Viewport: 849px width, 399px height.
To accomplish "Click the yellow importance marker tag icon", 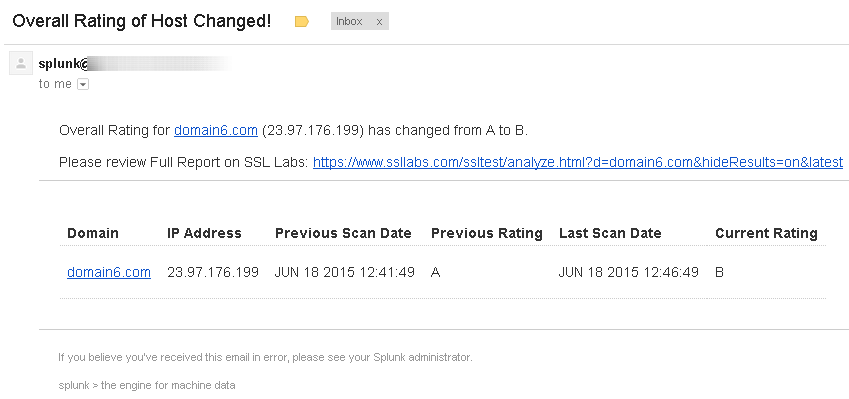I will point(302,22).
